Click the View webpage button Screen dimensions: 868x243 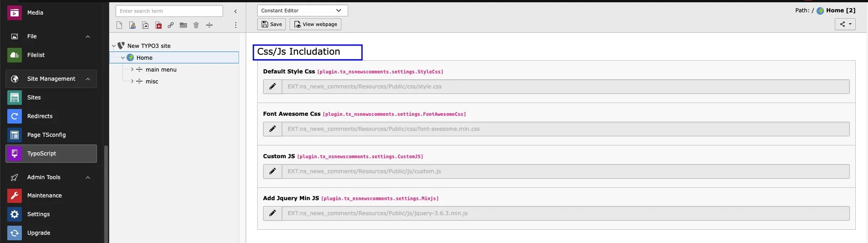[315, 24]
